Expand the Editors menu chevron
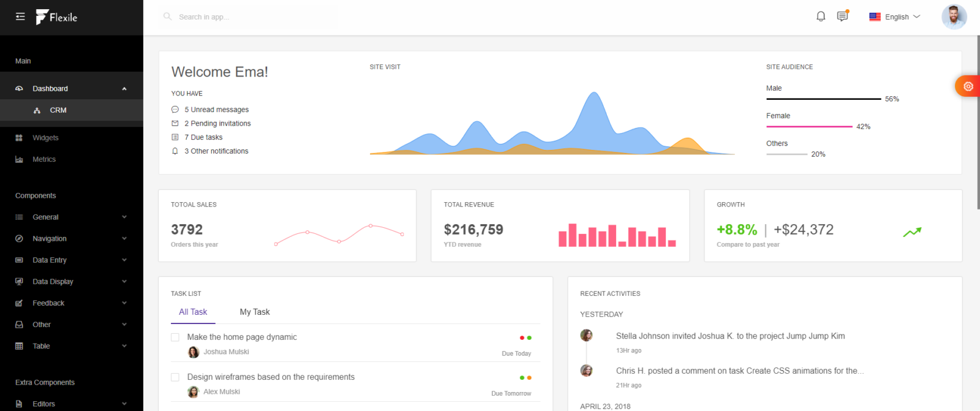The image size is (980, 411). (x=124, y=404)
